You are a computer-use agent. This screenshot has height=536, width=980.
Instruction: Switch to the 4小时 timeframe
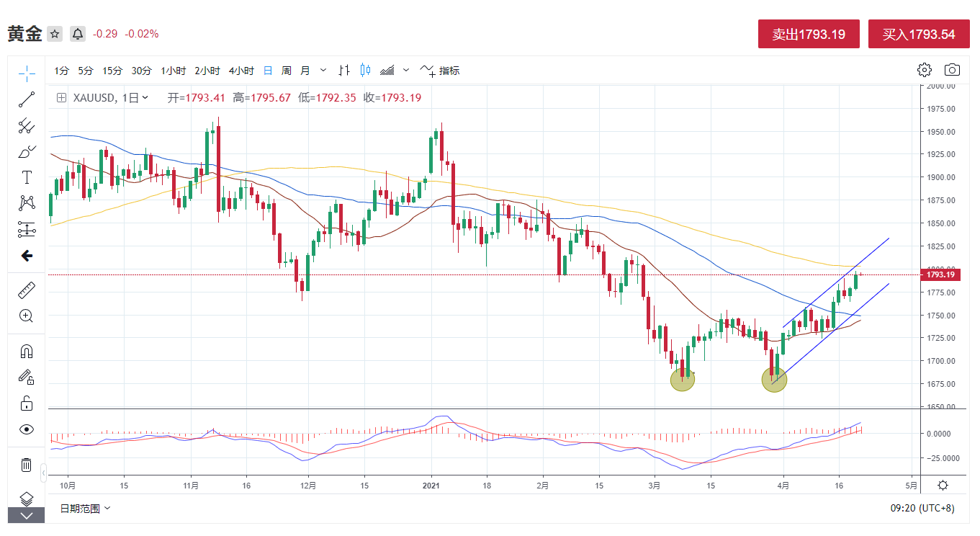(x=241, y=71)
